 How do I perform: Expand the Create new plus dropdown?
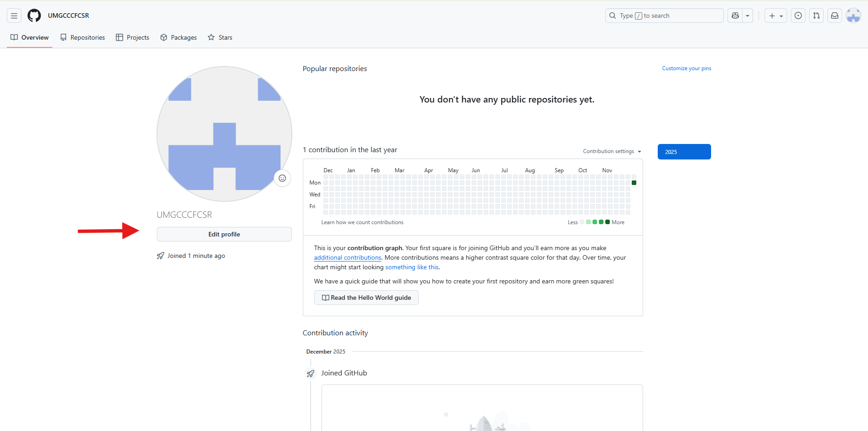pos(775,15)
